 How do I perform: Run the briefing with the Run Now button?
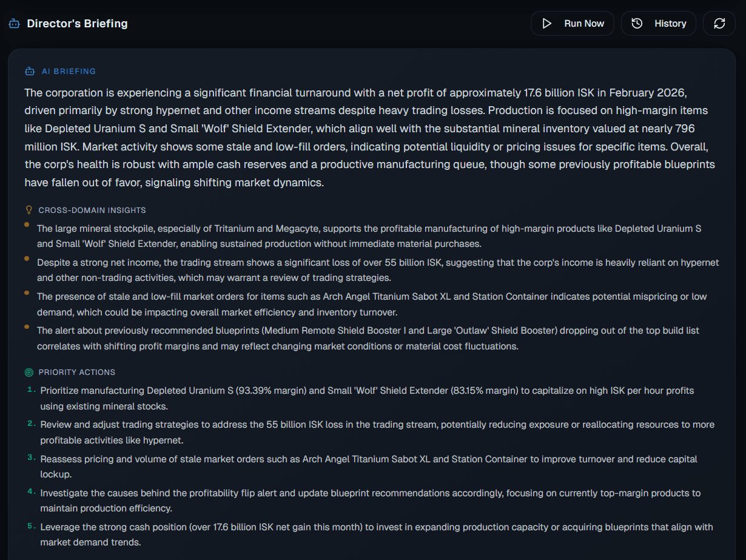click(573, 23)
